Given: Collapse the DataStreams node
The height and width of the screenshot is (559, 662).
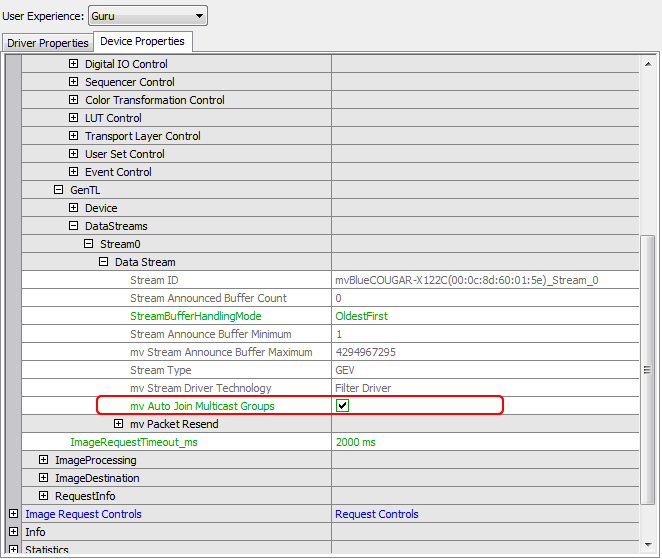Looking at the screenshot, I should click(74, 226).
